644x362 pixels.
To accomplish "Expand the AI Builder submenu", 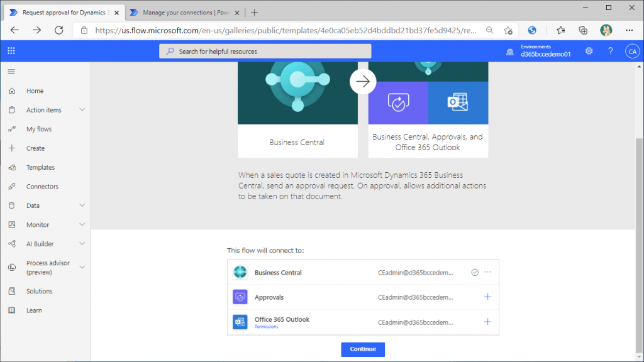I will 82,244.
